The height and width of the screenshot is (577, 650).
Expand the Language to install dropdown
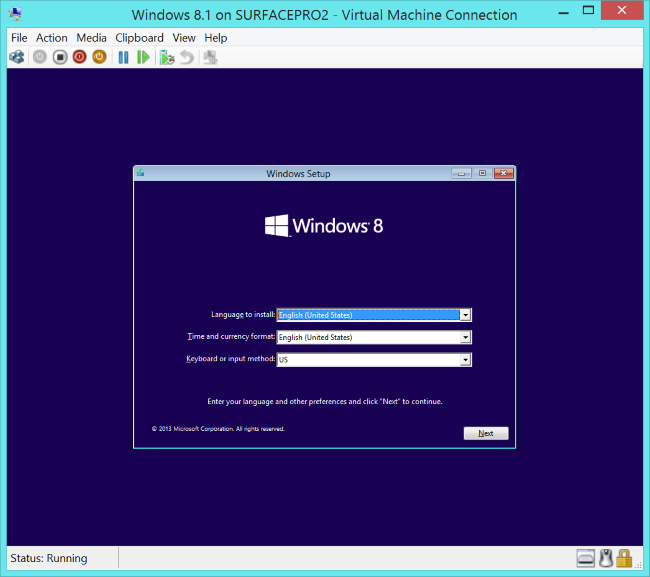tap(465, 315)
